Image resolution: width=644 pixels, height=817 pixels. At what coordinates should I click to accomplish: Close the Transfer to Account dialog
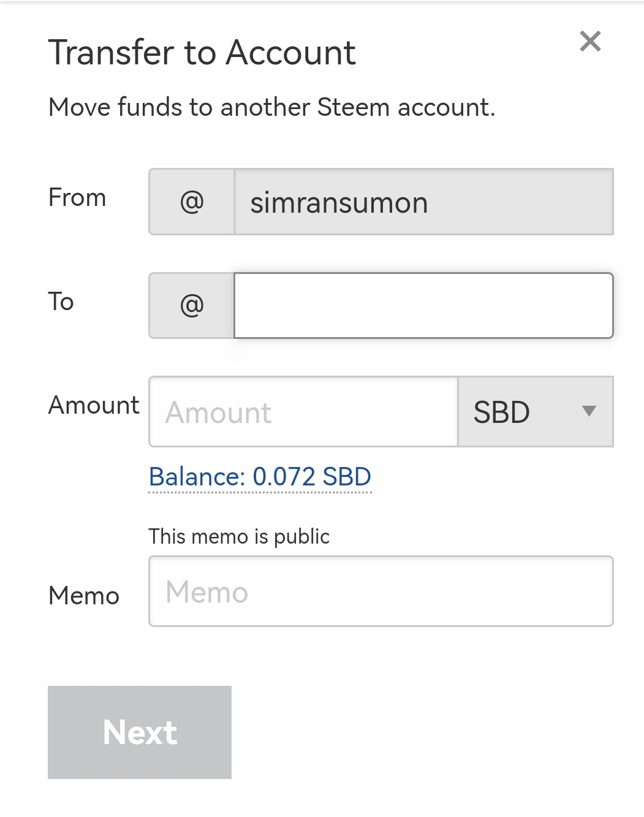point(590,42)
